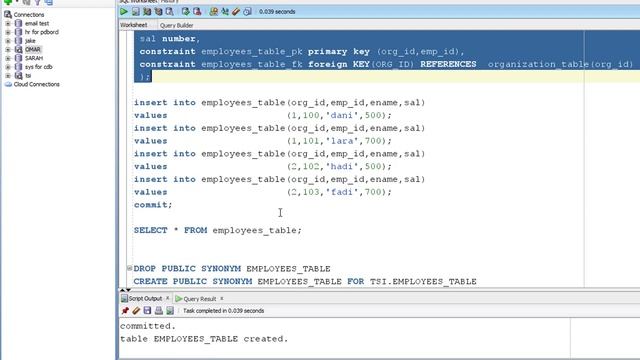Image resolution: width=640 pixels, height=360 pixels.
Task: Run the statement with the green play button
Action: [x=124, y=12]
